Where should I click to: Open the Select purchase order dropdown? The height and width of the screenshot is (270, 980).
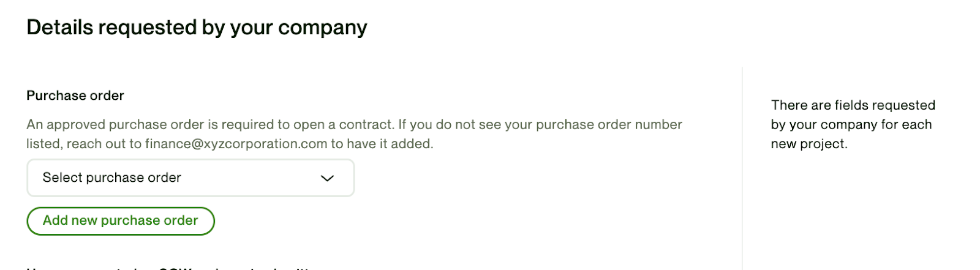point(190,178)
